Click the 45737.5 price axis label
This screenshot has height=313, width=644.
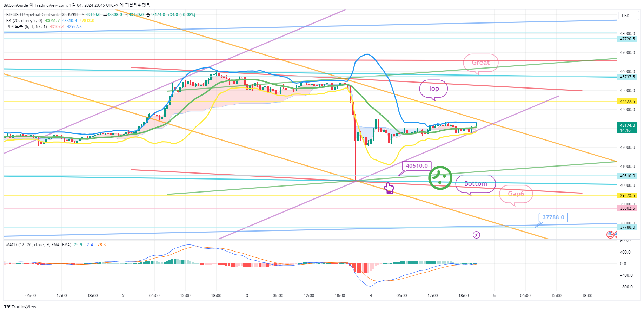[627, 77]
